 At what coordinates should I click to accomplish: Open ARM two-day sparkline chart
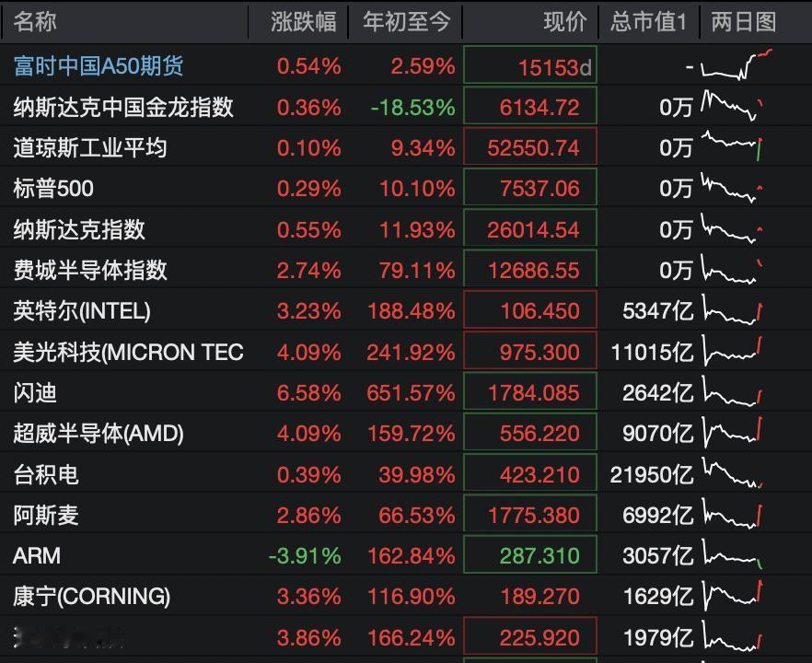[x=732, y=554]
